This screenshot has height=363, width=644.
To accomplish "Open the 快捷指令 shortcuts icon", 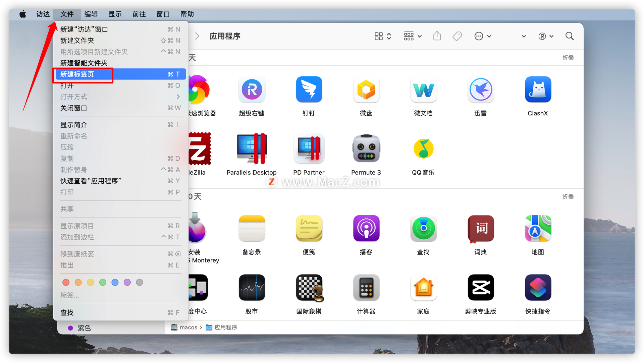I will point(538,288).
